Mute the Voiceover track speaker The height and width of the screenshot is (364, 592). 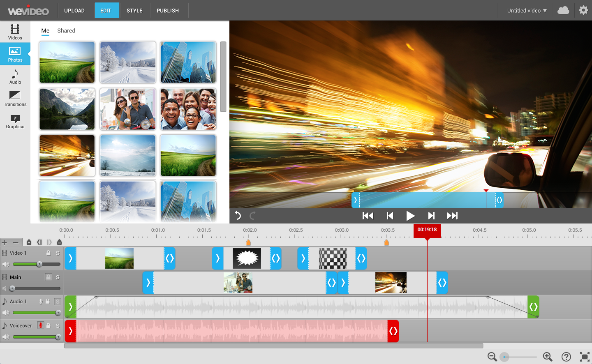tap(5, 337)
